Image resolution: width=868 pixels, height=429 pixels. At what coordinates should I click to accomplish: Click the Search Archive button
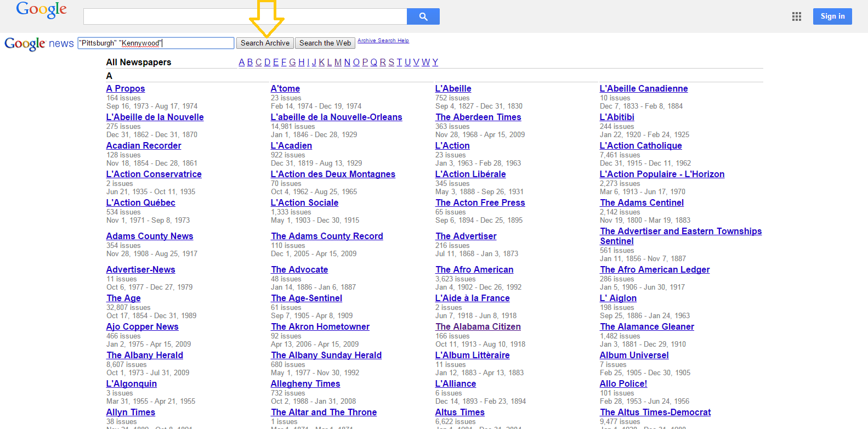(265, 43)
